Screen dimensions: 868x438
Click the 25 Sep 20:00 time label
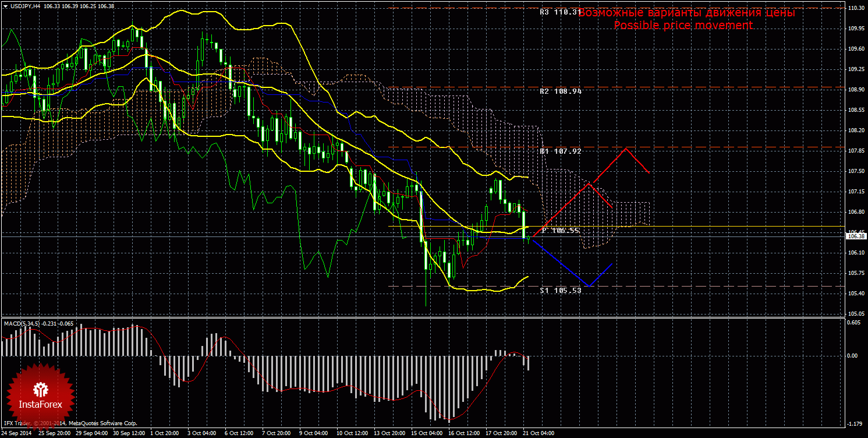(55, 433)
